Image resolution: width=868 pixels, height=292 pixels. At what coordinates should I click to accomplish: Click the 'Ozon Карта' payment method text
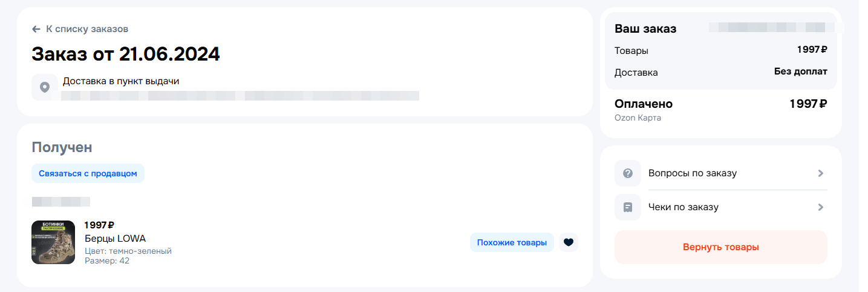[x=638, y=118]
